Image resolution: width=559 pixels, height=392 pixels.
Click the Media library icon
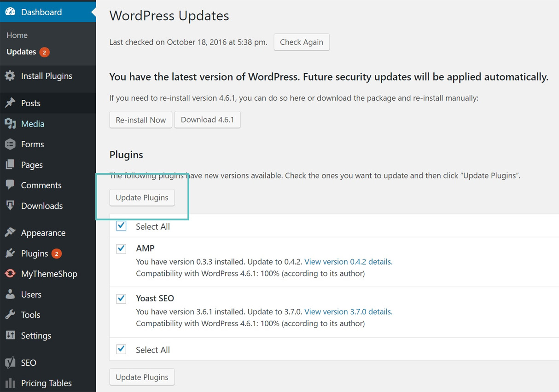point(10,124)
